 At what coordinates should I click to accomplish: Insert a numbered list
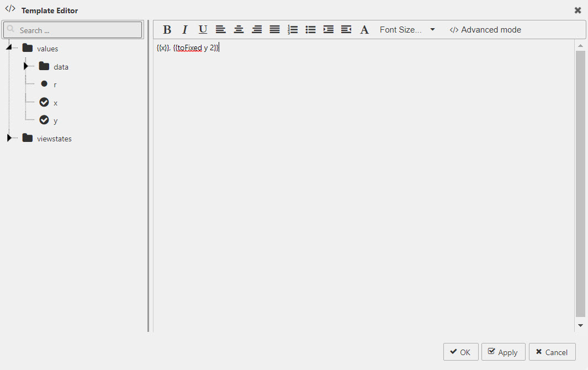point(293,29)
